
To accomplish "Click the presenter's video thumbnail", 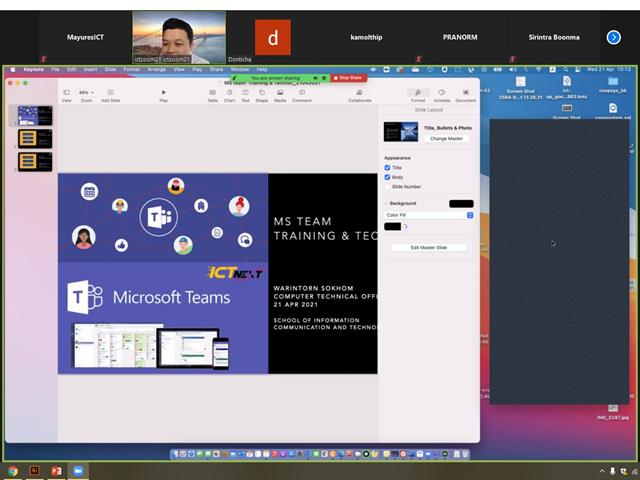I will [179, 37].
